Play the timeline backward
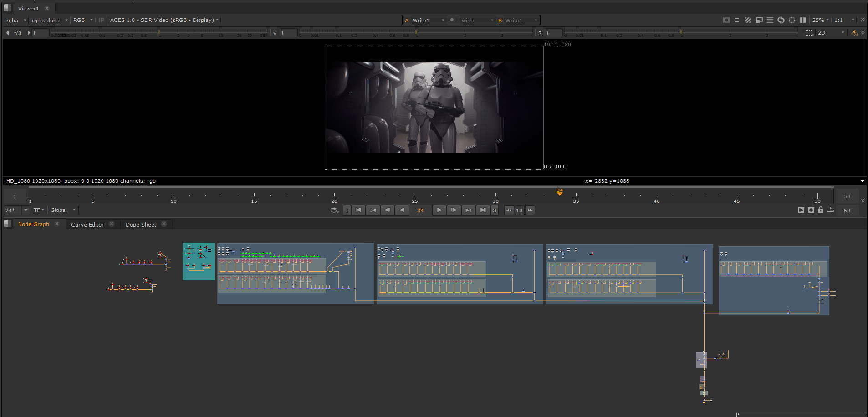 (402, 210)
